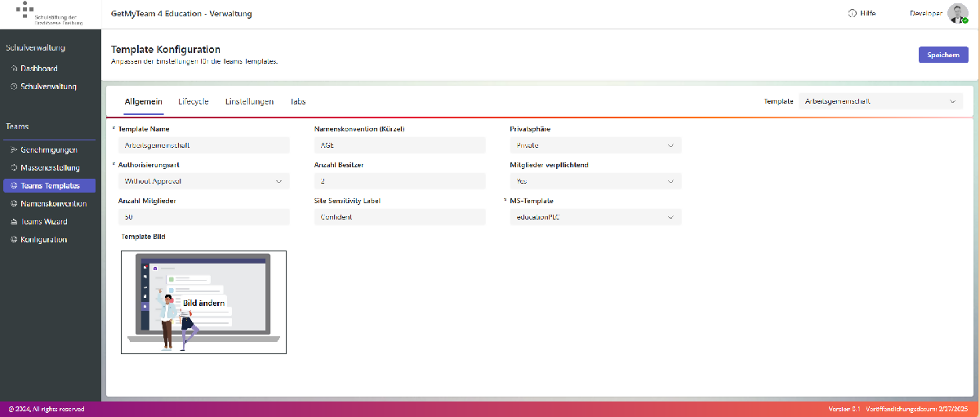The image size is (980, 417).
Task: Click the Namenskonvention (Kürzel) field
Action: 400,145
